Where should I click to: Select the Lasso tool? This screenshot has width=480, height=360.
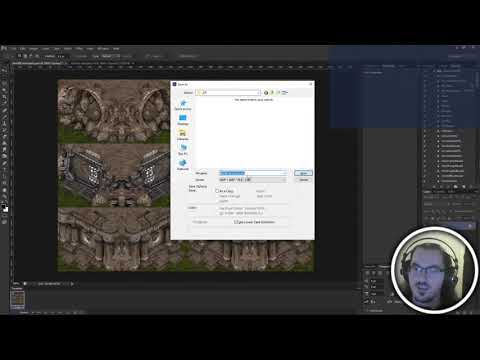4,84
